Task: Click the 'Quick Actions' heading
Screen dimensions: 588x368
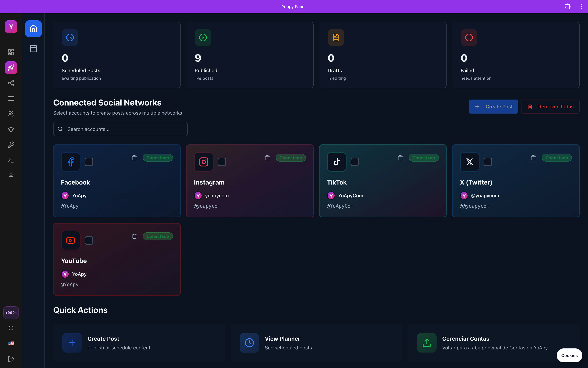Action: 80,310
